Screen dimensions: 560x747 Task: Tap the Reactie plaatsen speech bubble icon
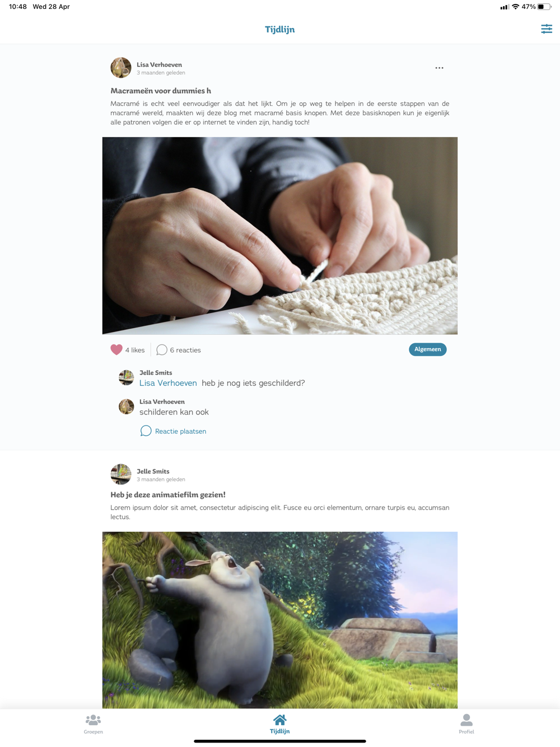[146, 431]
